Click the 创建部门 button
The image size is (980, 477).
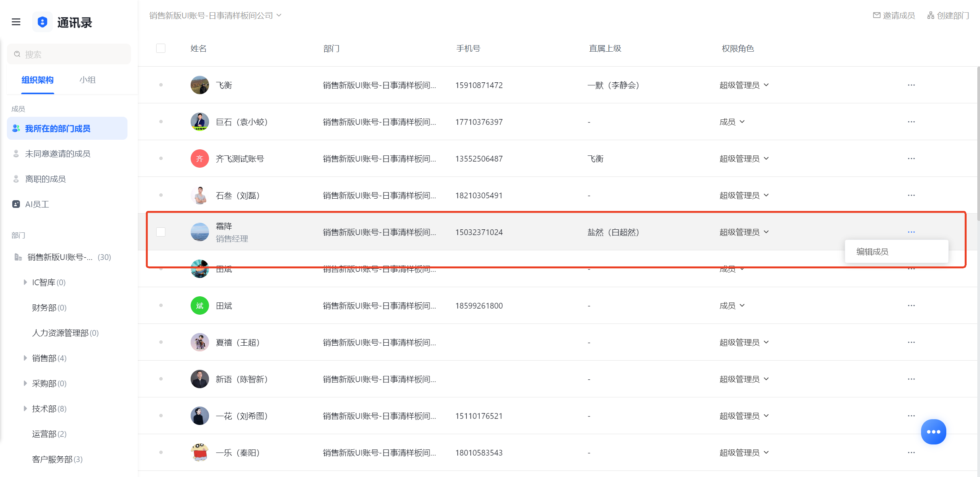pyautogui.click(x=948, y=15)
